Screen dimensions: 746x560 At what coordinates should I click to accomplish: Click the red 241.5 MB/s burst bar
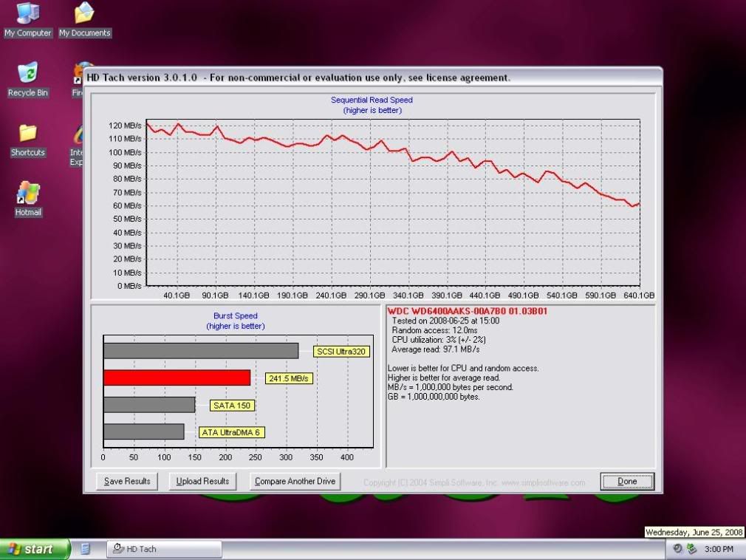[177, 378]
